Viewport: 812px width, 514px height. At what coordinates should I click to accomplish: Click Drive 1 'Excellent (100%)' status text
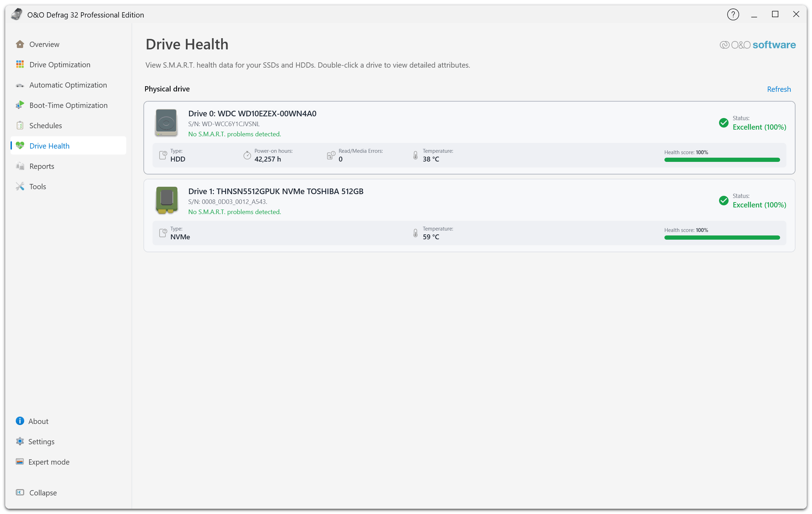click(759, 205)
